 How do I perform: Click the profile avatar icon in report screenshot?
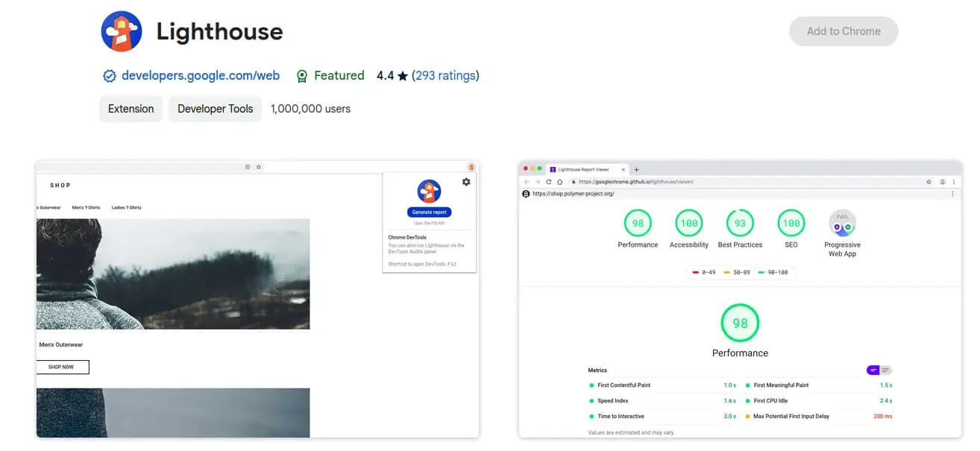tap(943, 182)
